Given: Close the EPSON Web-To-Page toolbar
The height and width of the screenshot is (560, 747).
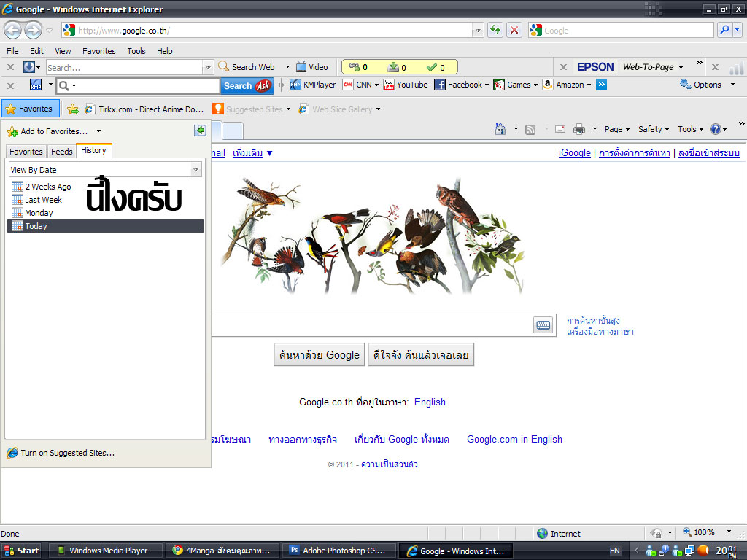Looking at the screenshot, I should point(563,67).
